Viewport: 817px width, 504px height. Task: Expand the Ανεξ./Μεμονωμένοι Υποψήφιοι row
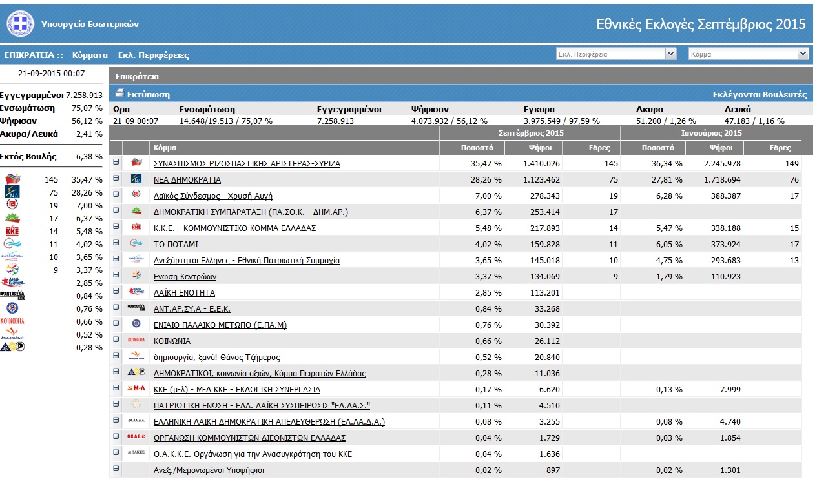click(116, 469)
